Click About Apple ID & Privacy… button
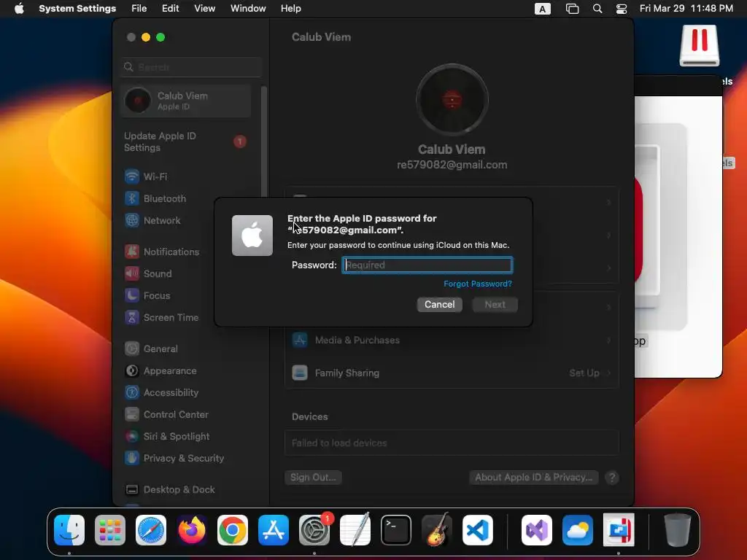Screen dimensions: 747x560 (x=533, y=477)
